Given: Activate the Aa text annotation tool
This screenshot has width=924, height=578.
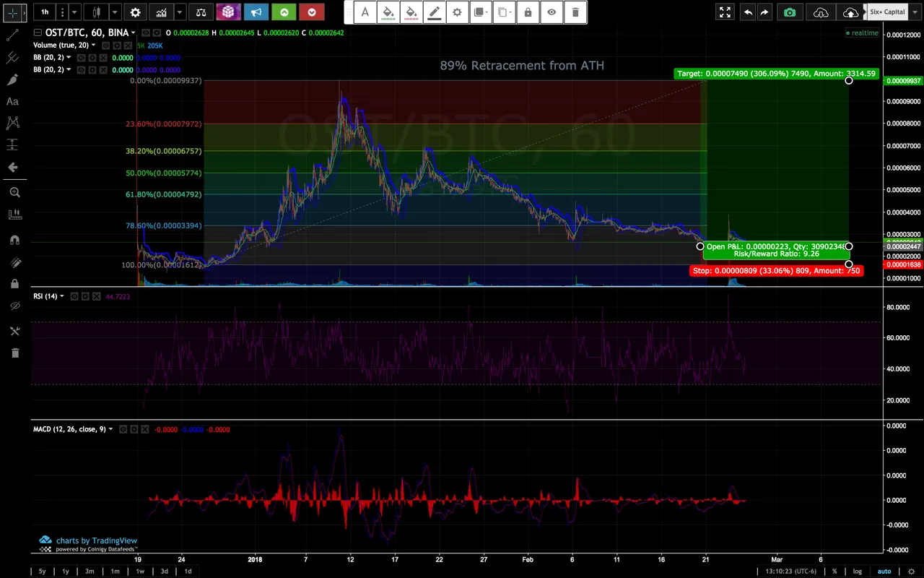Looking at the screenshot, I should click(x=13, y=102).
